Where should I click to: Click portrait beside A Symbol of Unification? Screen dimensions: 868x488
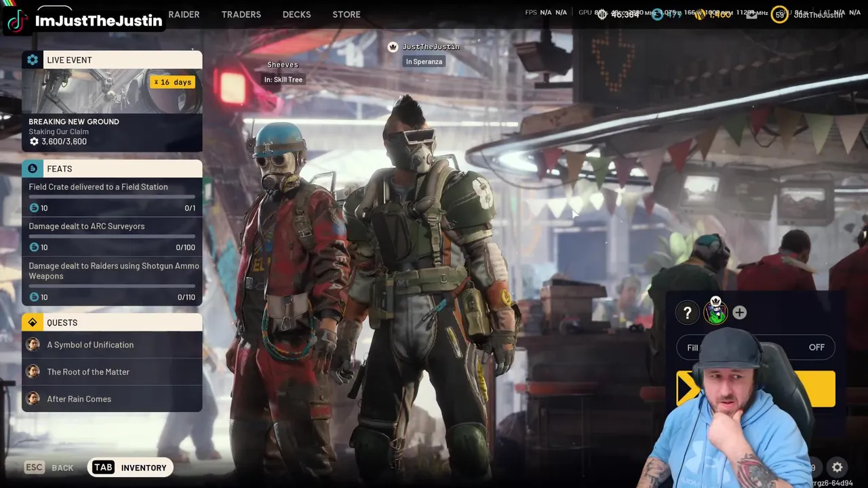pyautogui.click(x=33, y=345)
